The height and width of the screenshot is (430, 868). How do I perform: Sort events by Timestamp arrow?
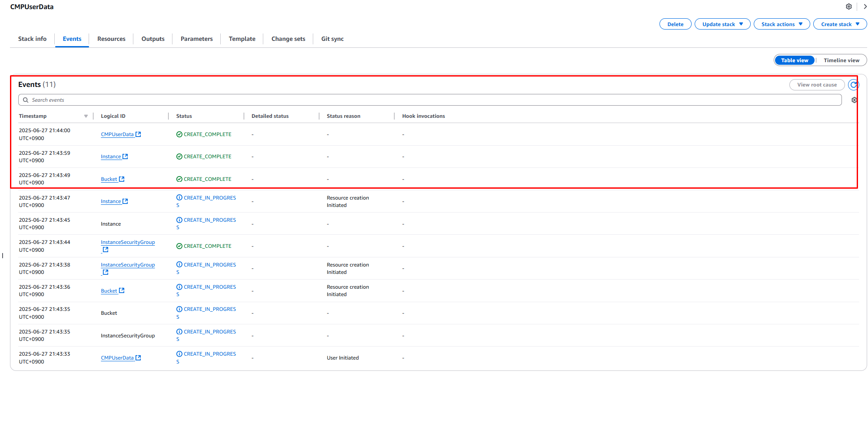tap(86, 116)
